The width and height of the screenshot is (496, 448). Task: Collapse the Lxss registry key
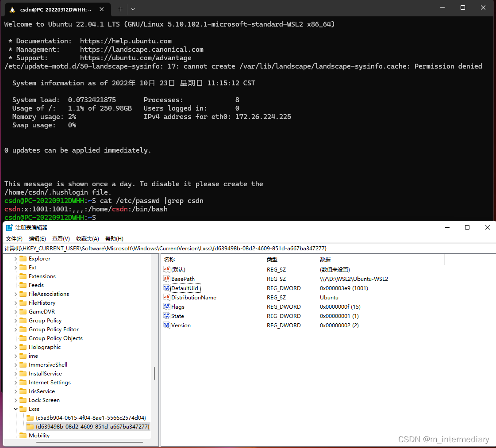[15, 409]
